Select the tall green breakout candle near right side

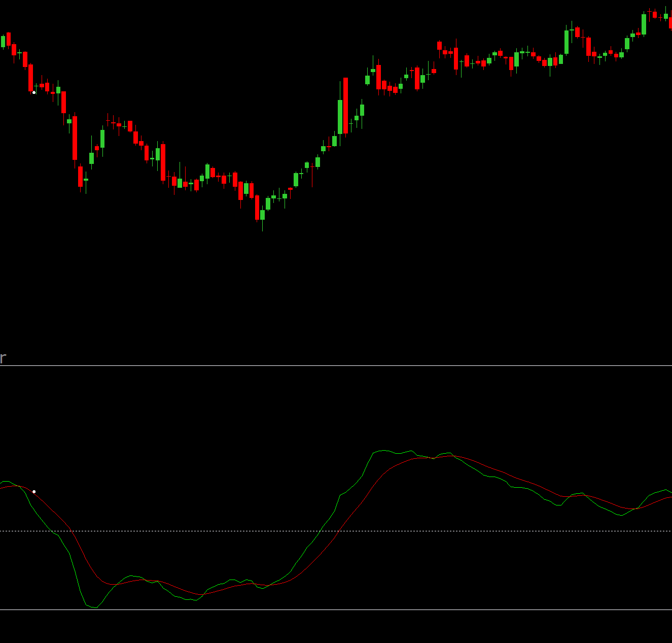pos(567,42)
